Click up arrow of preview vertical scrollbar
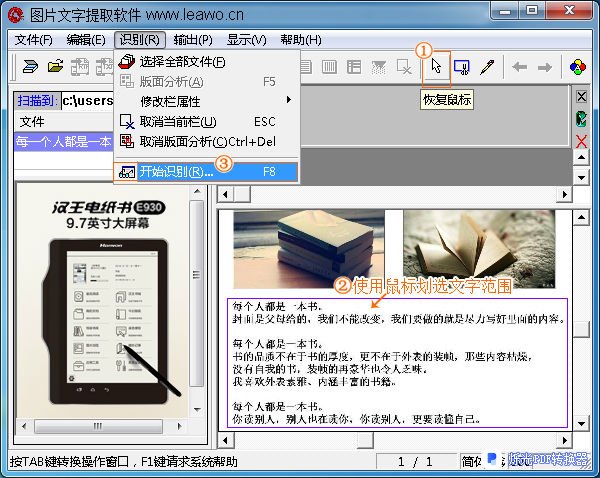The width and height of the screenshot is (600, 478). click(197, 191)
